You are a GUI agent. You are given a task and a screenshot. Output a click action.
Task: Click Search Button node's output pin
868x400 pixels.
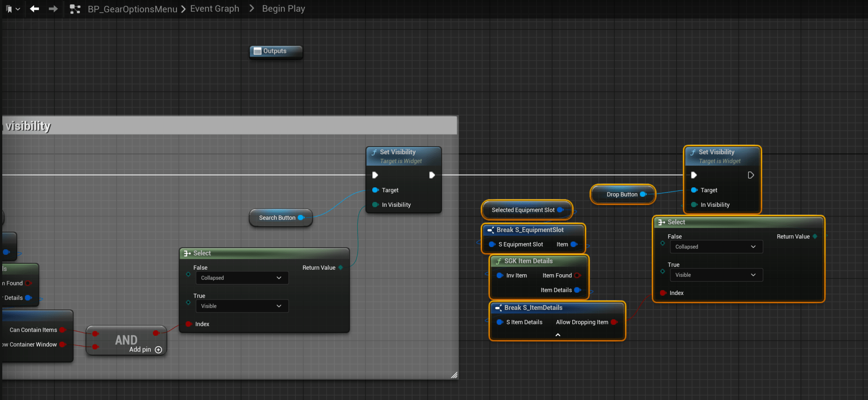pyautogui.click(x=301, y=218)
